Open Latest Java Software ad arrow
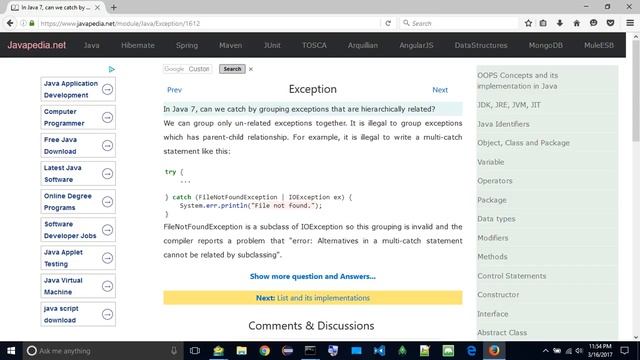The image size is (640, 360). coord(107,173)
